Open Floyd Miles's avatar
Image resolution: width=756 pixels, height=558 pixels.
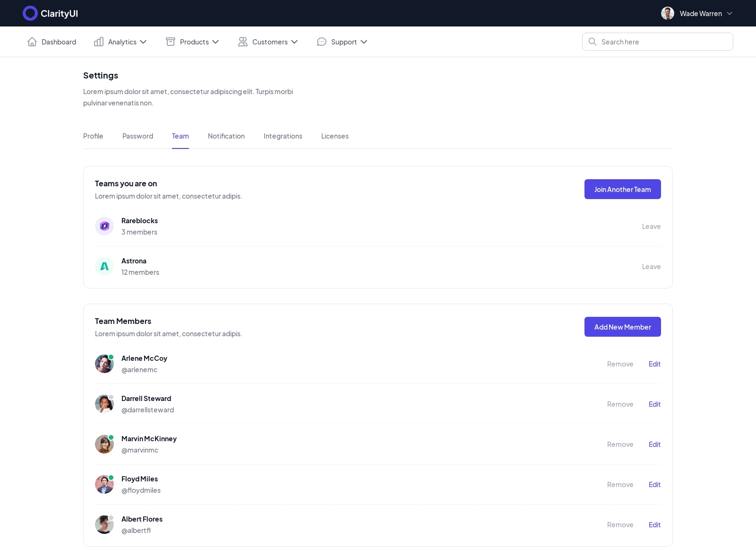tap(104, 484)
